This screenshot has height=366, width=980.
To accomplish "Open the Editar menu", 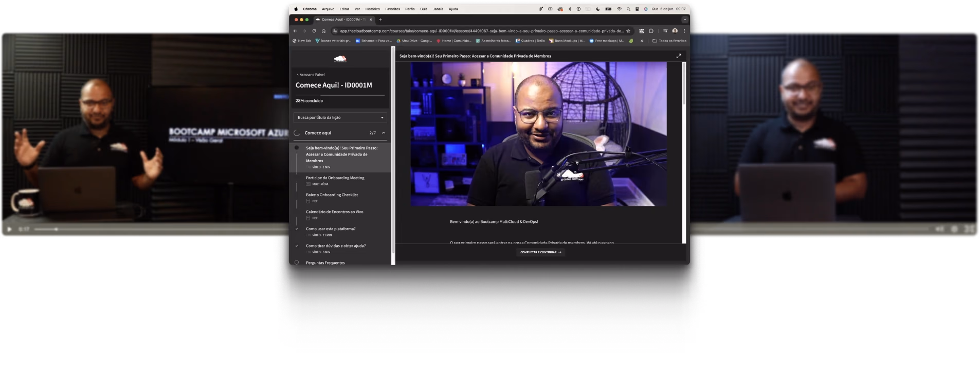I will click(344, 9).
